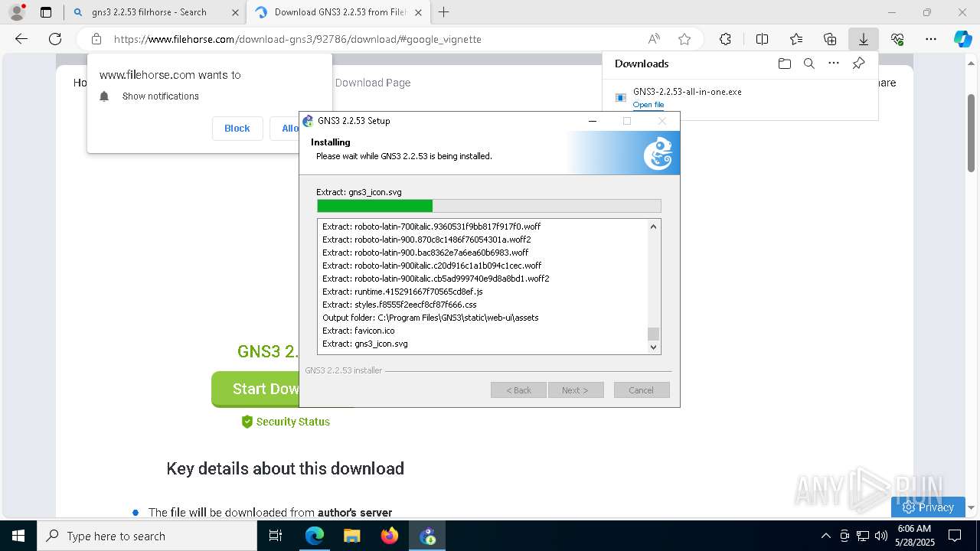Open the notification center icon

click(955, 536)
